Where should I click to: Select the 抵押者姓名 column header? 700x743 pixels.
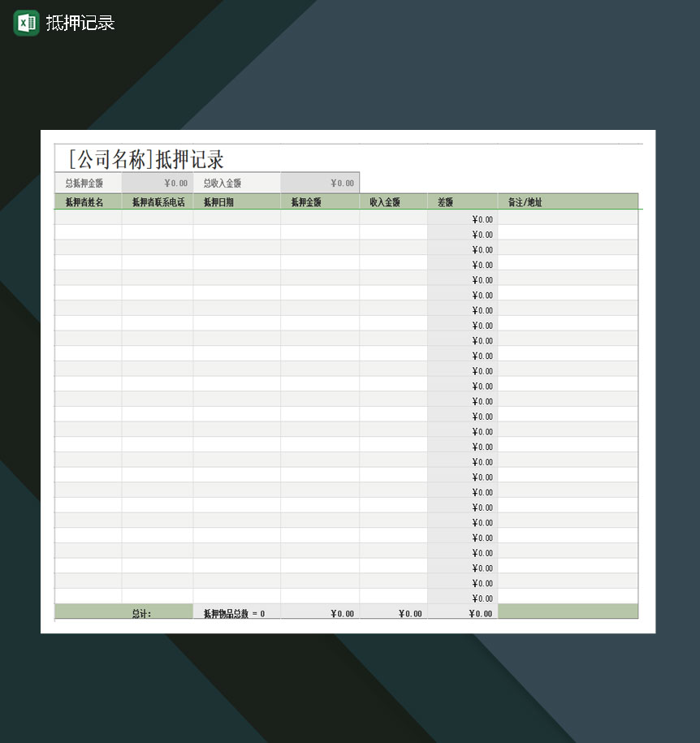pyautogui.click(x=87, y=201)
